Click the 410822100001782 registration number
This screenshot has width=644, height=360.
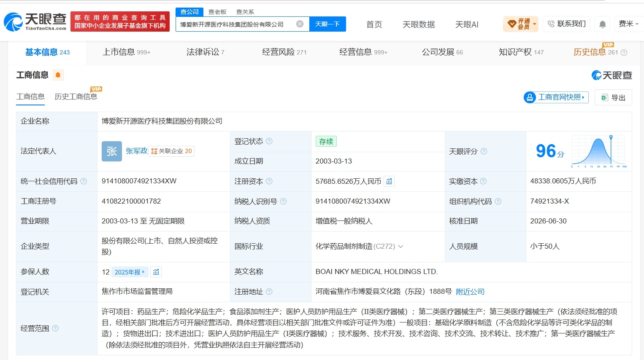pos(131,201)
